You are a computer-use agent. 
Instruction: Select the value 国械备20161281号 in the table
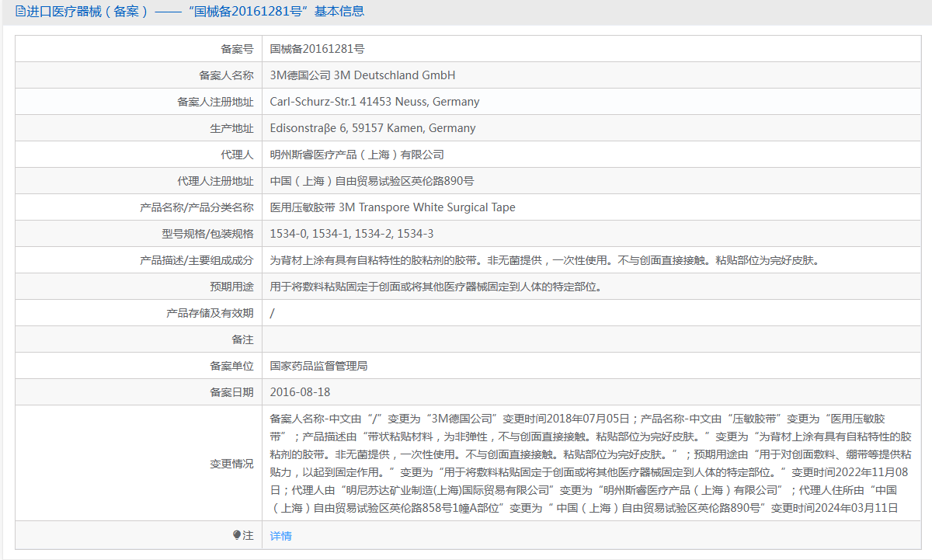click(x=317, y=49)
